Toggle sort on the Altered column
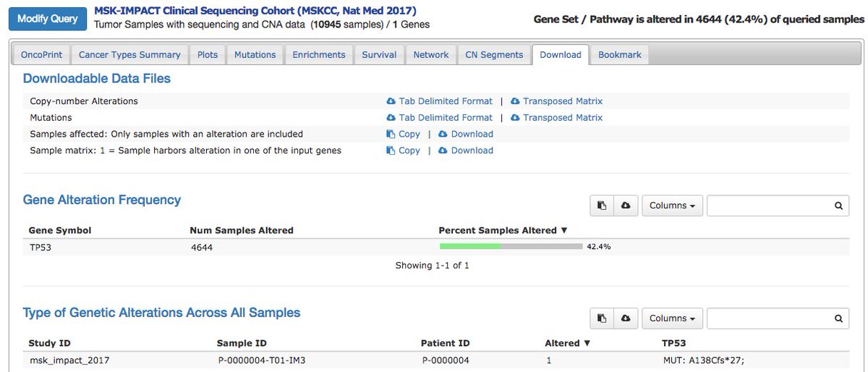Viewport: 868px width, 372px height. [x=568, y=343]
